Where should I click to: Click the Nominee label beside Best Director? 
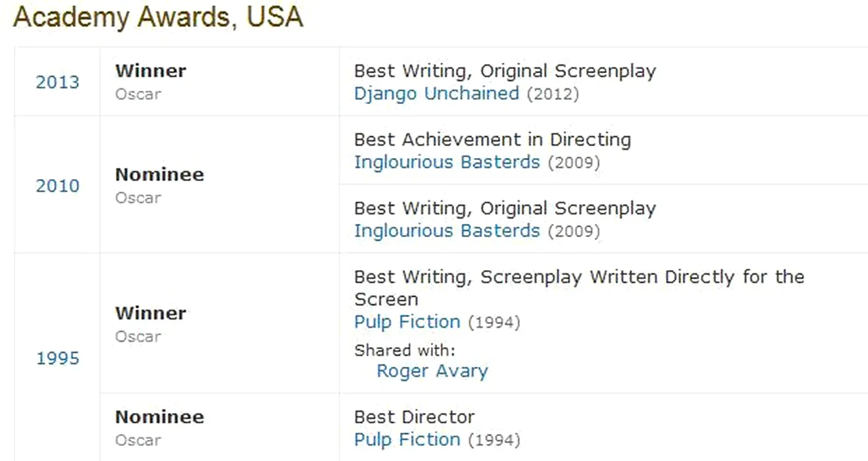coord(159,417)
